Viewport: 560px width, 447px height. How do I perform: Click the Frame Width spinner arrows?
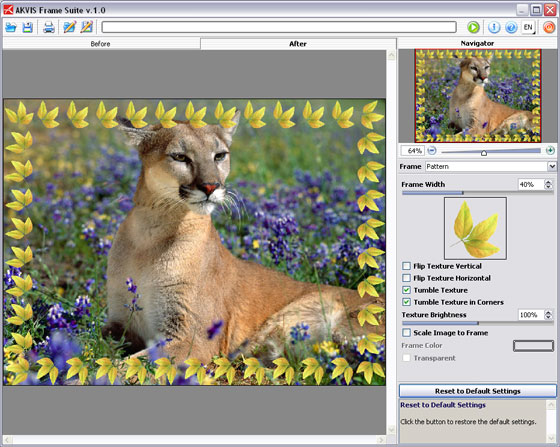[548, 184]
